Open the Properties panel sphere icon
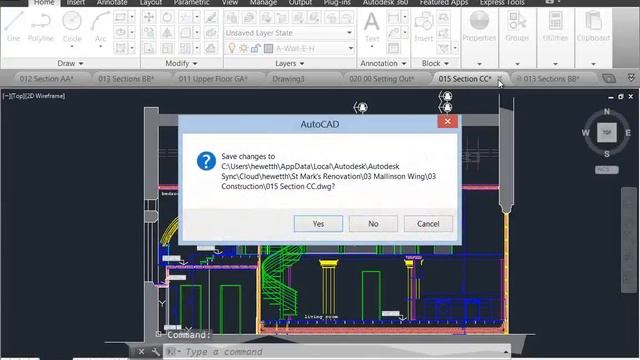Screen dimensions: 640x360 click(479, 20)
